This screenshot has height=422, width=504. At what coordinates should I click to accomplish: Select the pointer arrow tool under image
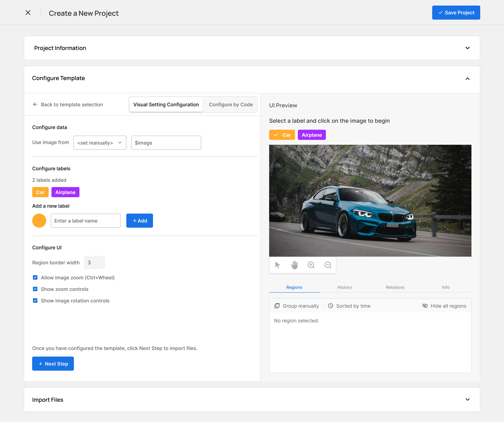click(277, 265)
